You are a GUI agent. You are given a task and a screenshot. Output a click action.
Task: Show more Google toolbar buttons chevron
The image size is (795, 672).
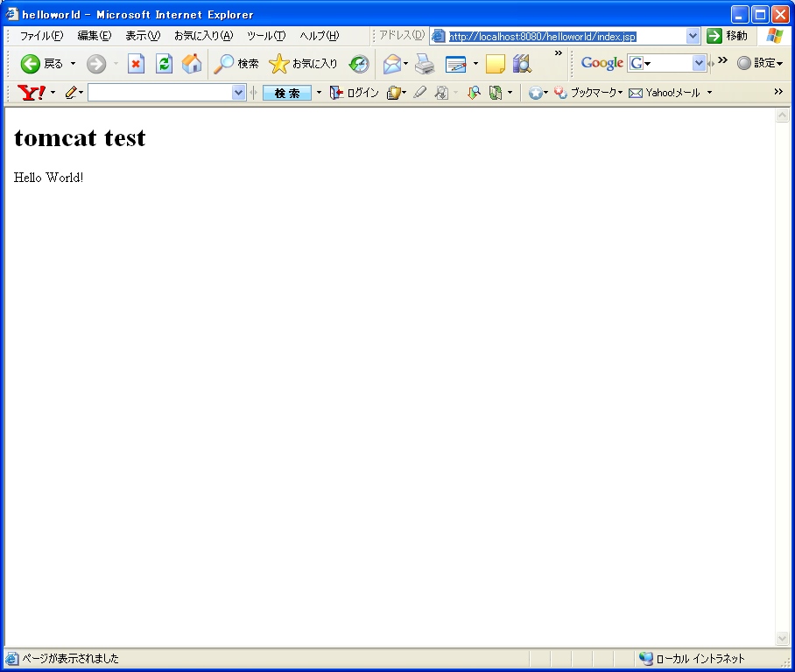point(722,60)
